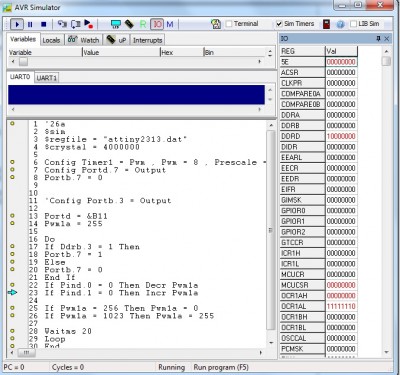Click 'Cycles = 0' in status bar
The width and height of the screenshot is (400, 375).
click(68, 367)
